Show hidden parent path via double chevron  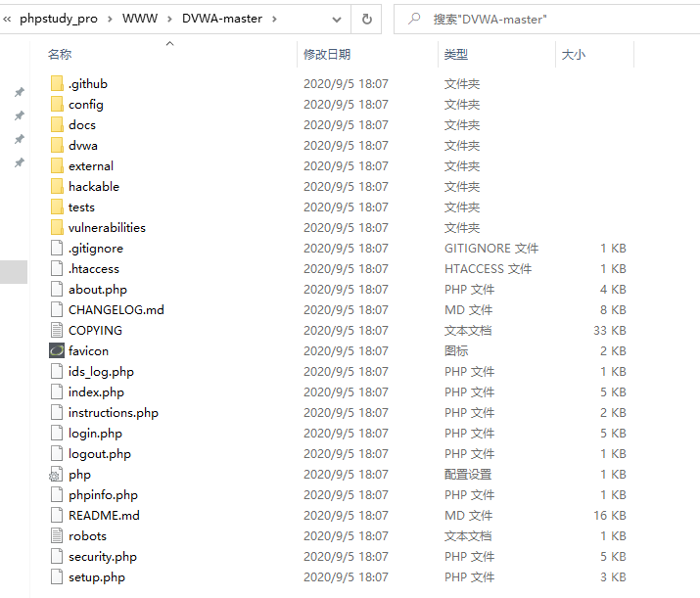pos(7,19)
